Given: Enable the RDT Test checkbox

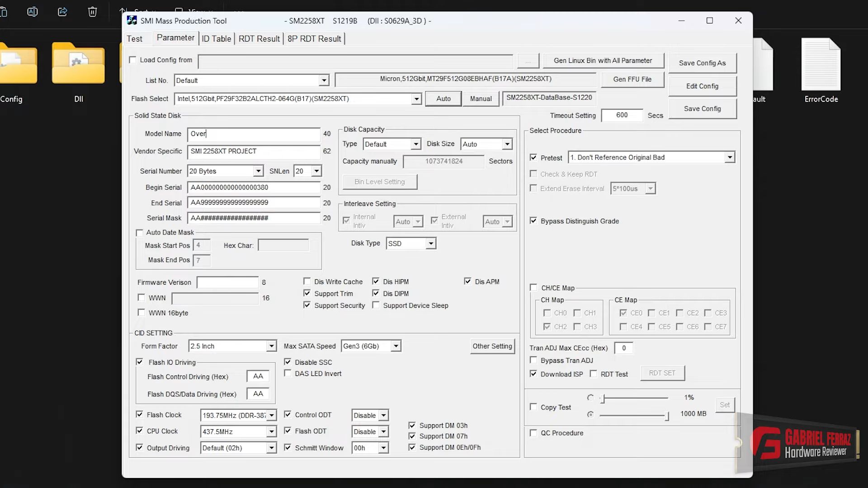Looking at the screenshot, I should point(594,374).
